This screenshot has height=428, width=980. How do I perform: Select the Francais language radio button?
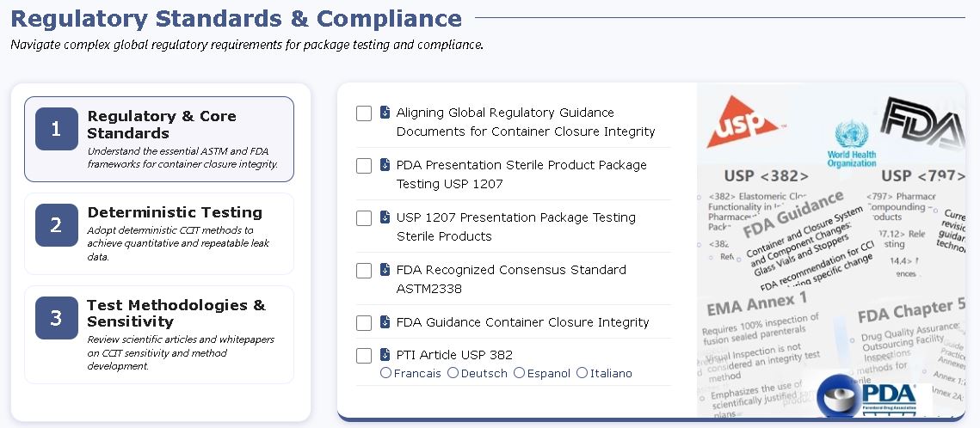tap(385, 373)
